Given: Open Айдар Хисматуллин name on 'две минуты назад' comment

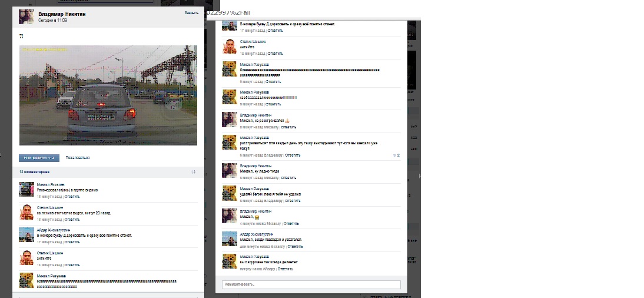Looking at the screenshot, I should (x=257, y=234).
